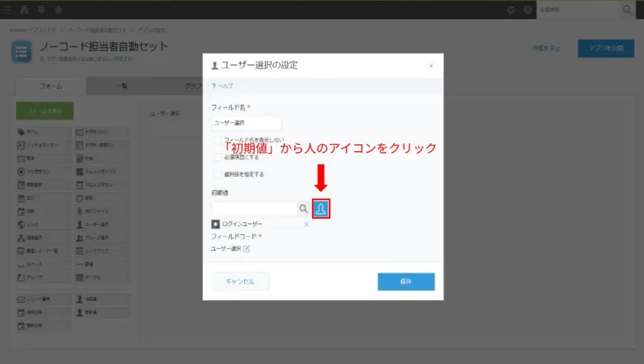Click the blue person icon beside default value
This screenshot has width=644, height=364.
click(x=321, y=208)
